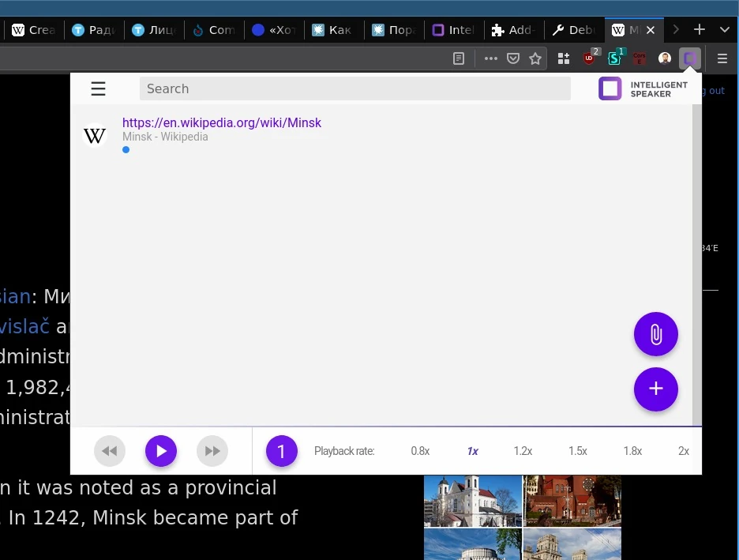Switch to the Debugging browser tab
The width and height of the screenshot is (739, 560).
574,30
